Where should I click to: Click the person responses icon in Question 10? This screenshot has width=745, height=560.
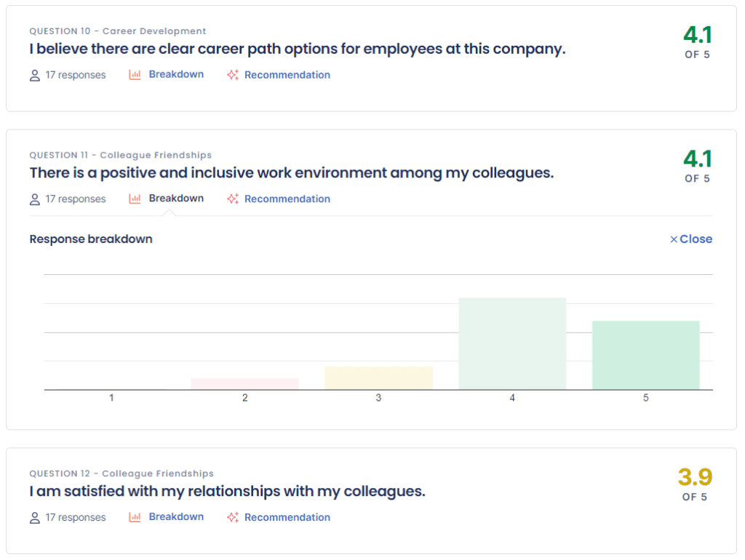pos(35,76)
